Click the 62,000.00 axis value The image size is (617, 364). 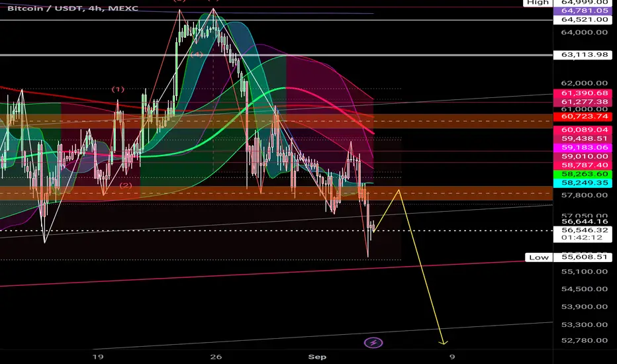coord(585,83)
